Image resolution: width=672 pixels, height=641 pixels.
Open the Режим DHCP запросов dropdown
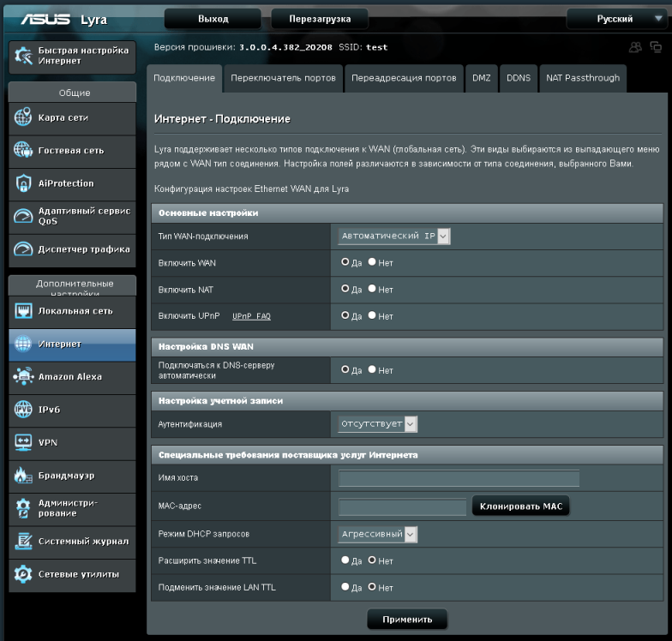377,535
